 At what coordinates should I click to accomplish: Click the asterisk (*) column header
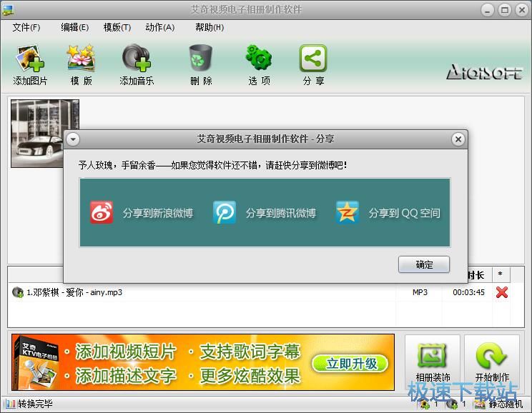(x=501, y=274)
